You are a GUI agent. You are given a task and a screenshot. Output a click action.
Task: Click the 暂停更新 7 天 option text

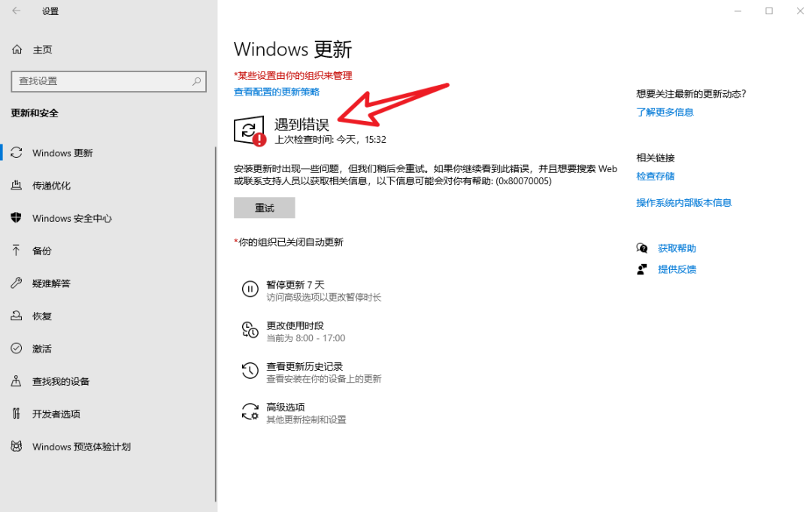point(295,285)
